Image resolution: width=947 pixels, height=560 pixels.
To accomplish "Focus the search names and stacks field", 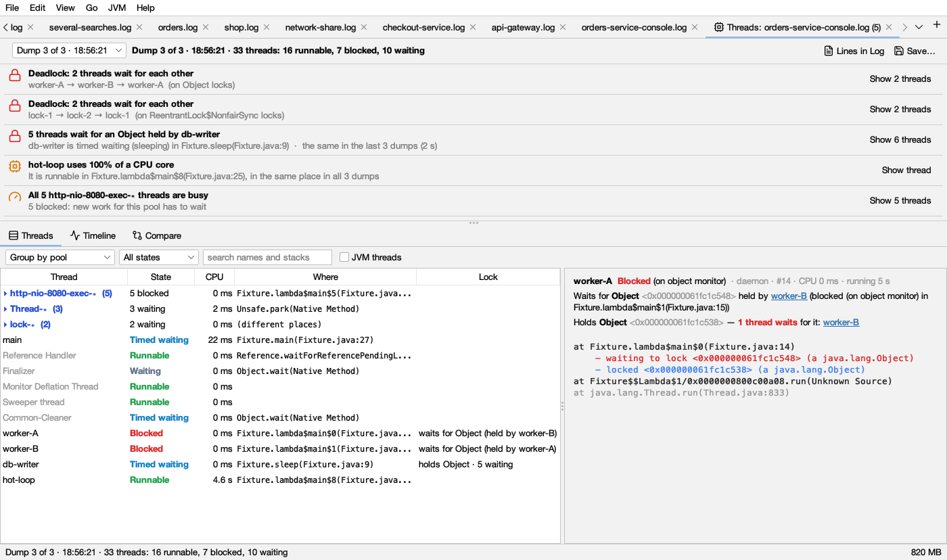I will (x=267, y=257).
